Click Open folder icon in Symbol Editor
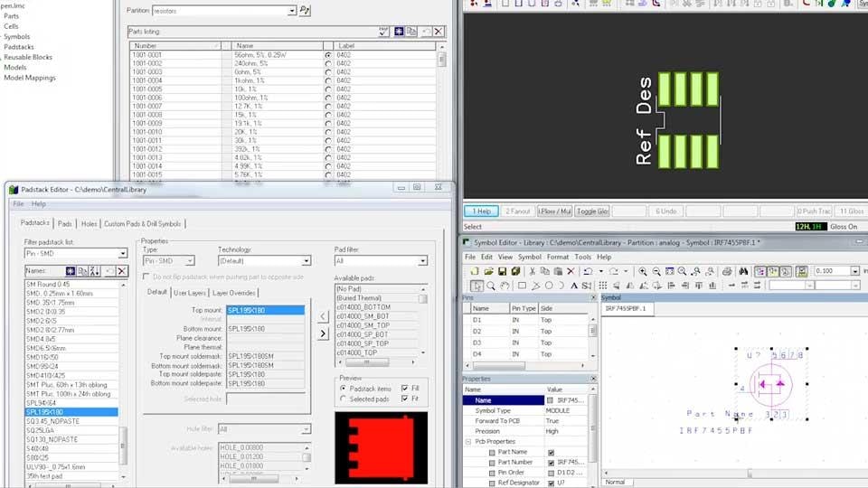868x488 pixels. click(488, 271)
